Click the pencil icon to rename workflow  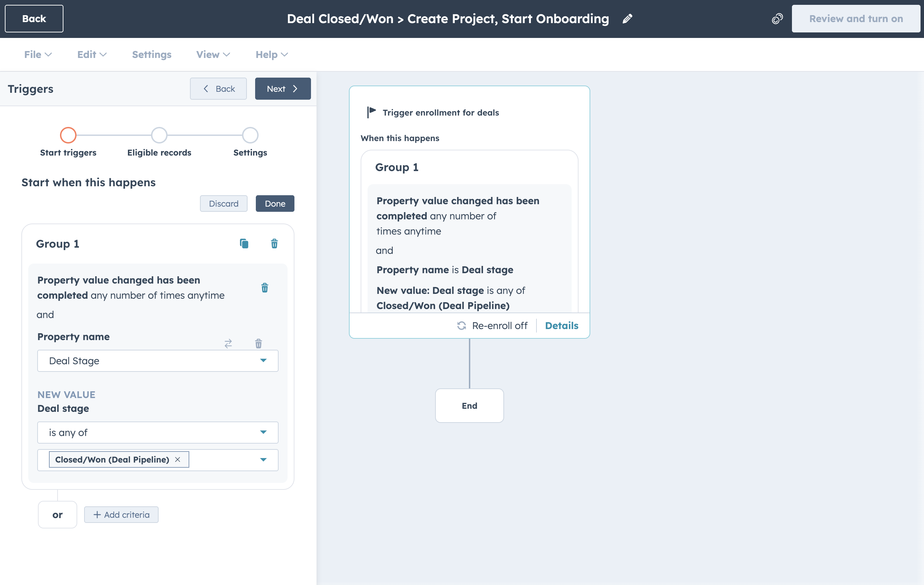tap(627, 19)
